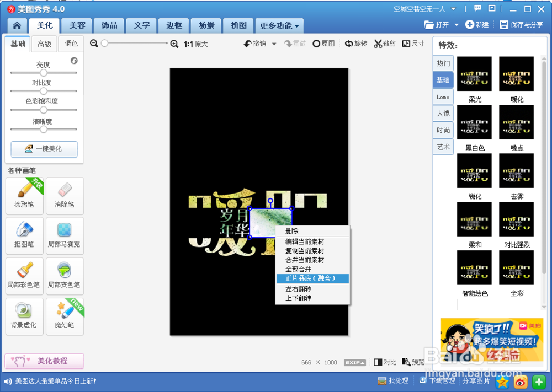Viewport: 552px width, 392px height.
Task: Expand the 撤销 undo history dropdown arrow
Action: [274, 44]
